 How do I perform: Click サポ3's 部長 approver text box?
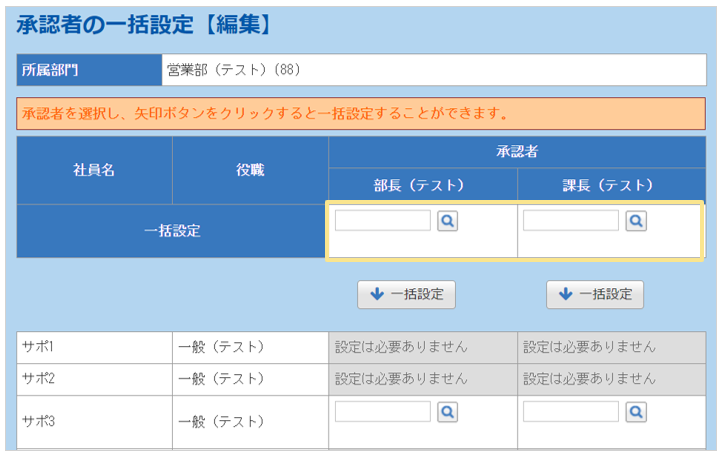[x=383, y=412]
